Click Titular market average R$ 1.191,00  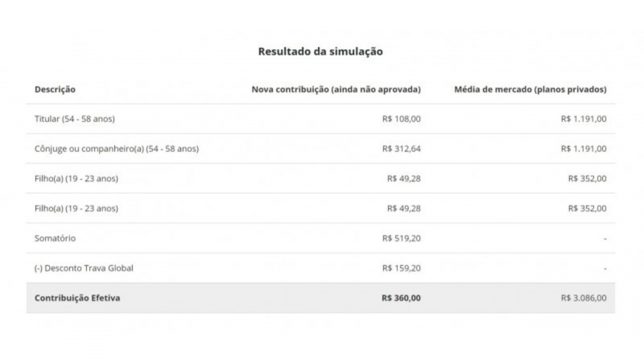tap(584, 118)
